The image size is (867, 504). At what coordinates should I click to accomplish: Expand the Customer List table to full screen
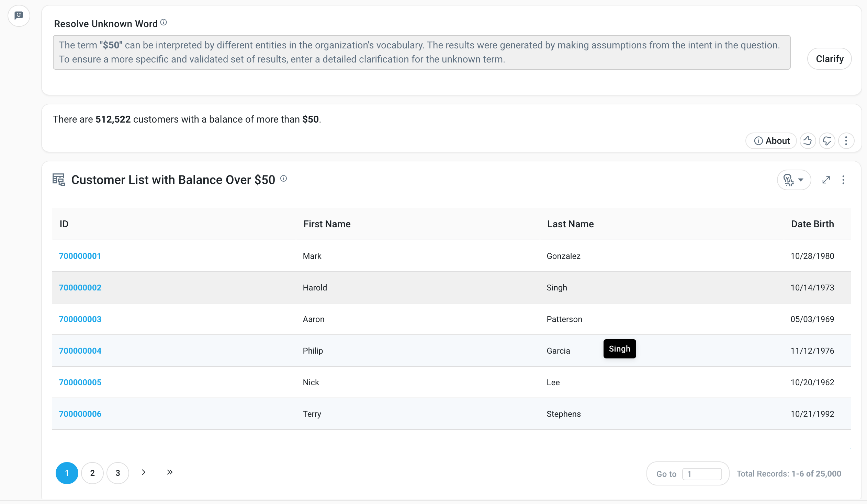coord(826,180)
